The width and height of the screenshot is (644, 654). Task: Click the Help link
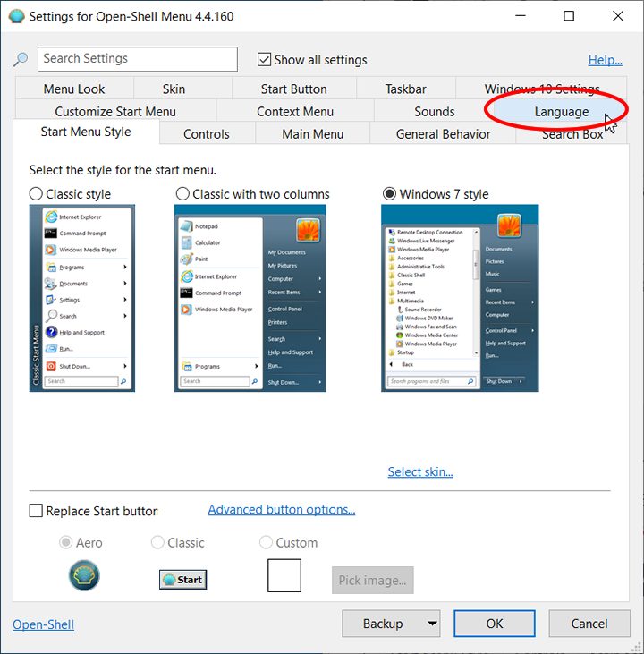click(x=606, y=60)
